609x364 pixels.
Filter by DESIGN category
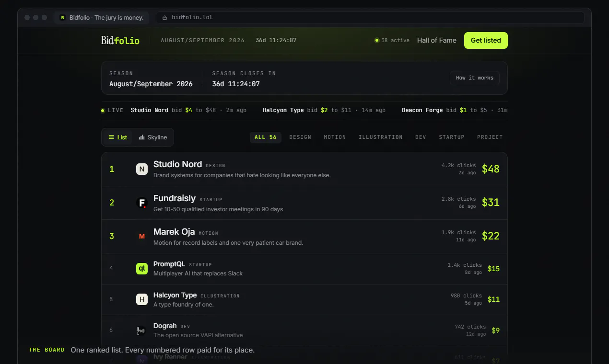[x=300, y=137]
